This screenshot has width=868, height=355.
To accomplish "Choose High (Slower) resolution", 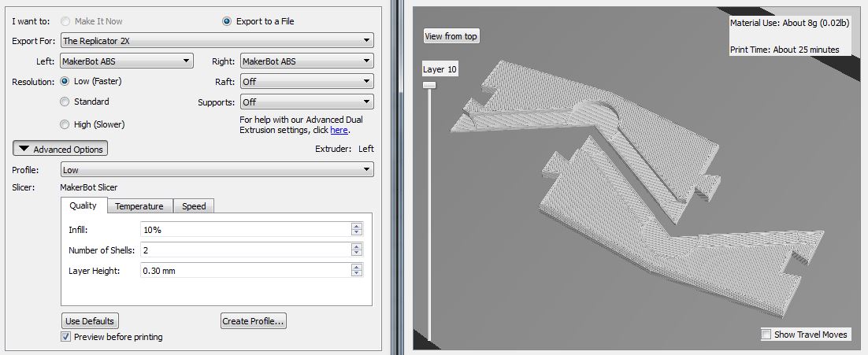I will click(x=65, y=124).
